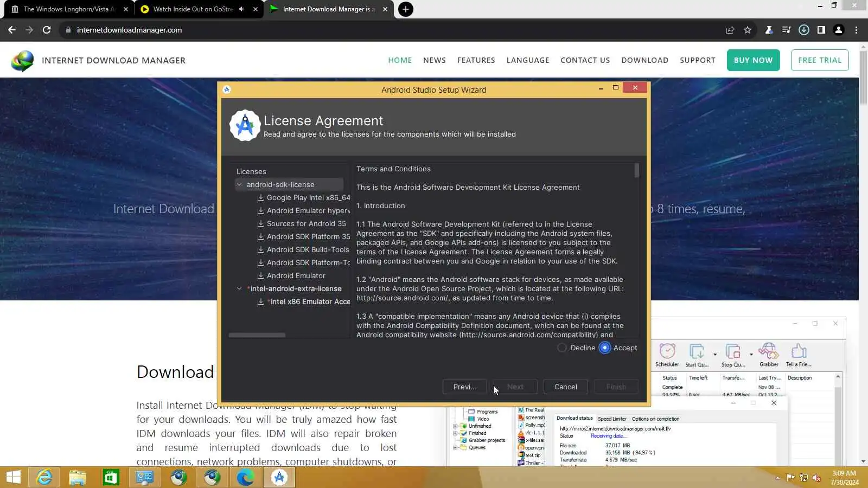Reload the internetdownloadmanager.com page

(47, 30)
